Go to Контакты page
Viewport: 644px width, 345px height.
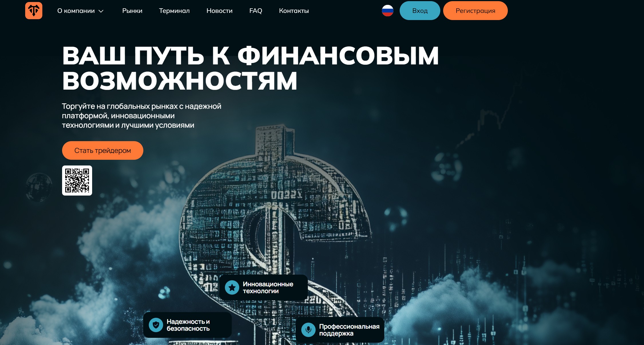(294, 11)
